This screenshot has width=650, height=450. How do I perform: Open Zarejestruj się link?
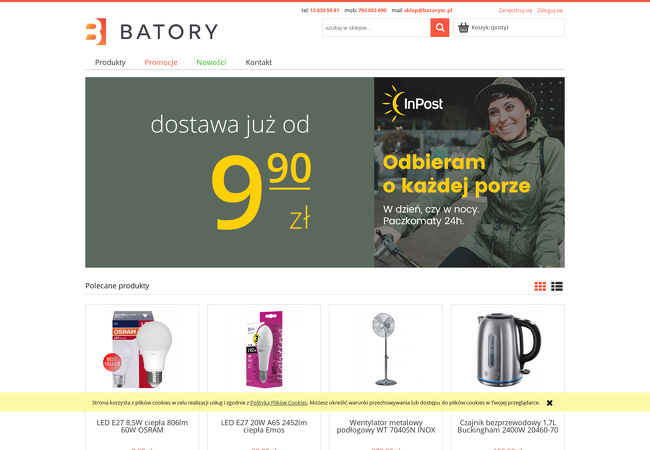pyautogui.click(x=515, y=10)
